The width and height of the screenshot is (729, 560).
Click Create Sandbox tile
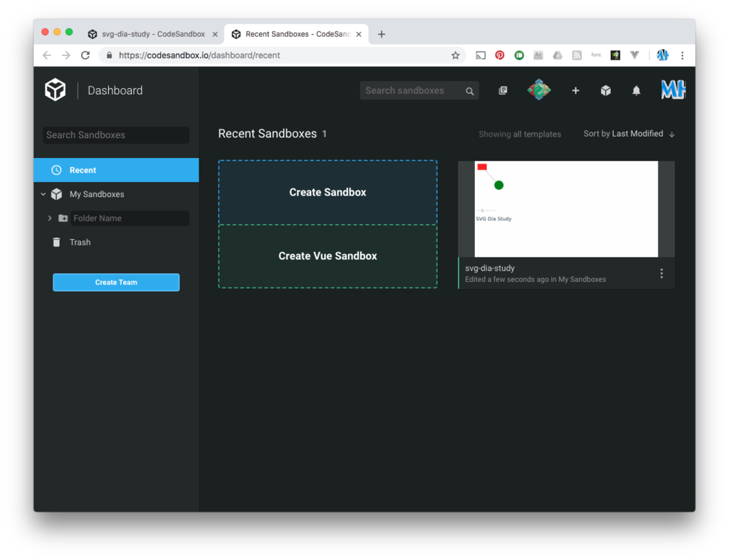[x=327, y=192]
